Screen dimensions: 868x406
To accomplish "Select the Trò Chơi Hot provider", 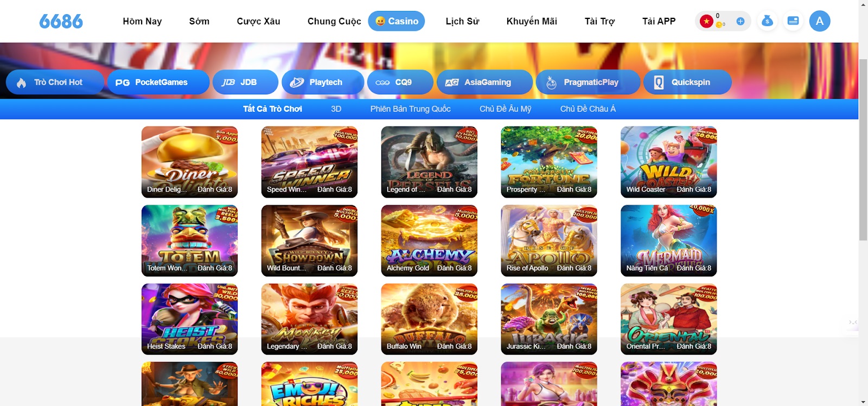I will click(x=55, y=83).
